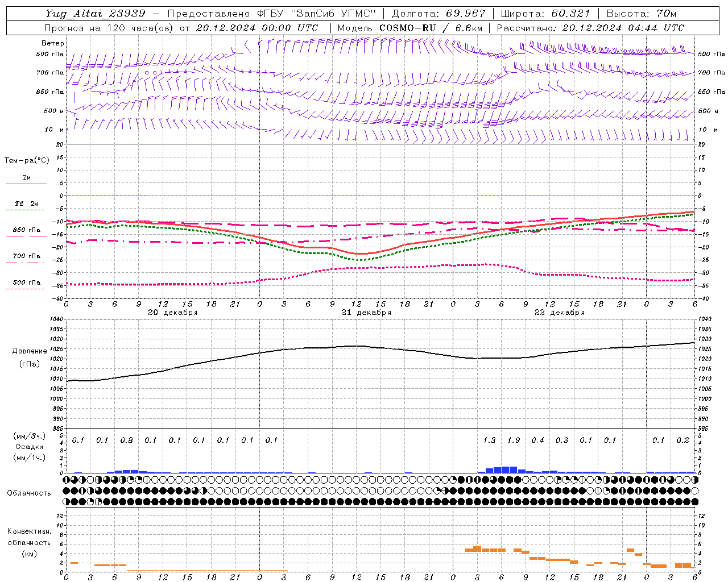728x582 pixels.
Task: Select the Прогноз на 120 часа(ов) text
Action: pyautogui.click(x=109, y=28)
